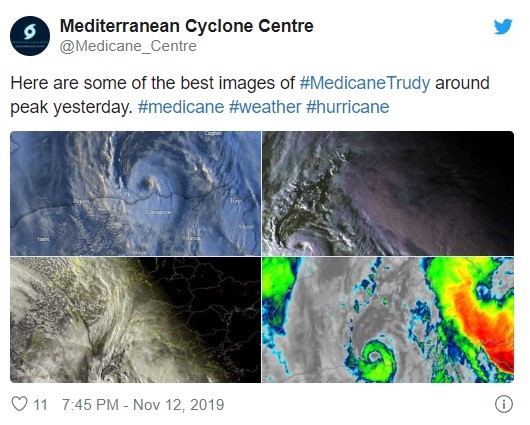Click the Mediterranean Cyclone Centre display name

[187, 26]
